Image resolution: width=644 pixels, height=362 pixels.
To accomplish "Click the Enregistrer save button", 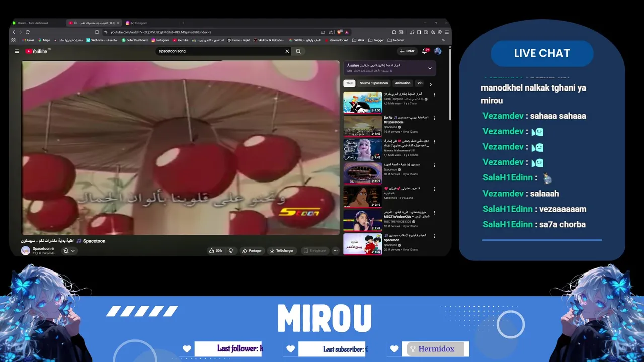I will pos(314,251).
